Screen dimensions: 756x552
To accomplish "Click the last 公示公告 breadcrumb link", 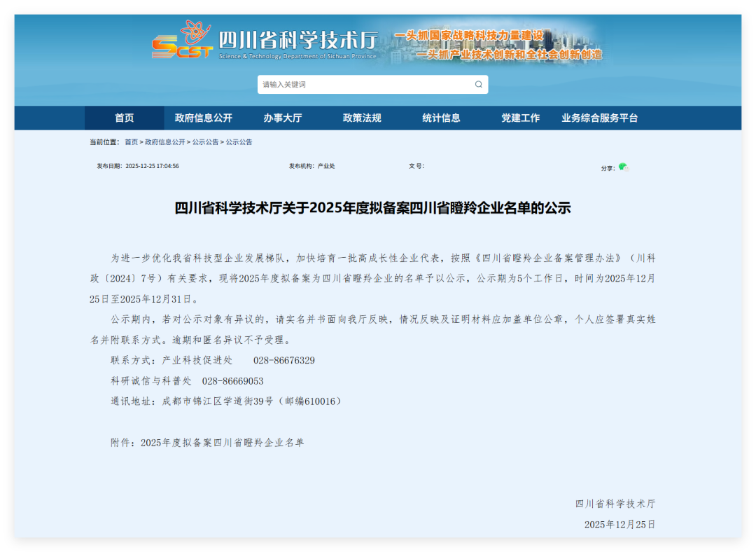I will 239,142.
